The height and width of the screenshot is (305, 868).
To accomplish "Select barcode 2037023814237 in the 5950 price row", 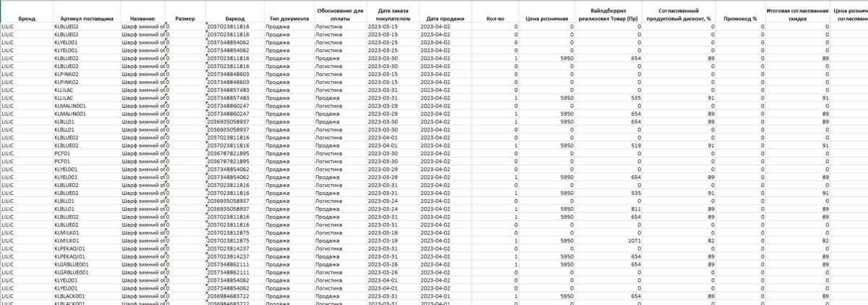I will pos(234,256).
